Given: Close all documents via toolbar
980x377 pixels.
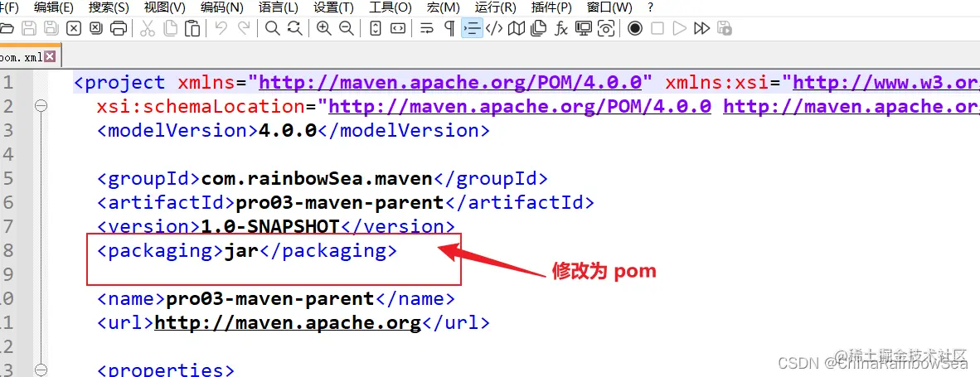Looking at the screenshot, I should click(95, 29).
